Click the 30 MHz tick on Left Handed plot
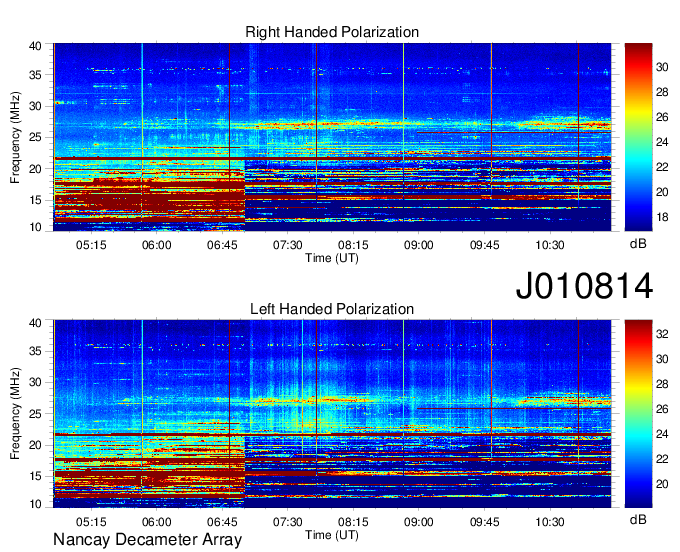The height and width of the screenshot is (552, 680). tap(35, 382)
